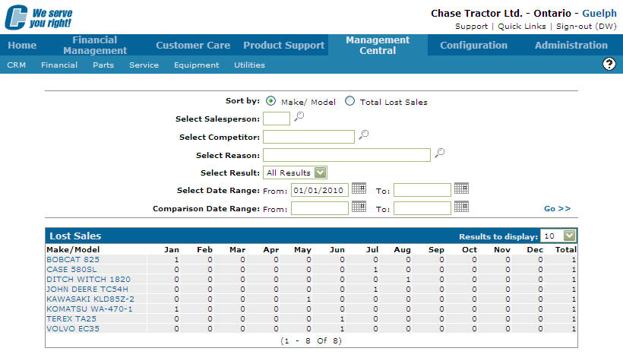Open the Support link
Image resolution: width=623 pixels, height=364 pixels.
(x=471, y=27)
